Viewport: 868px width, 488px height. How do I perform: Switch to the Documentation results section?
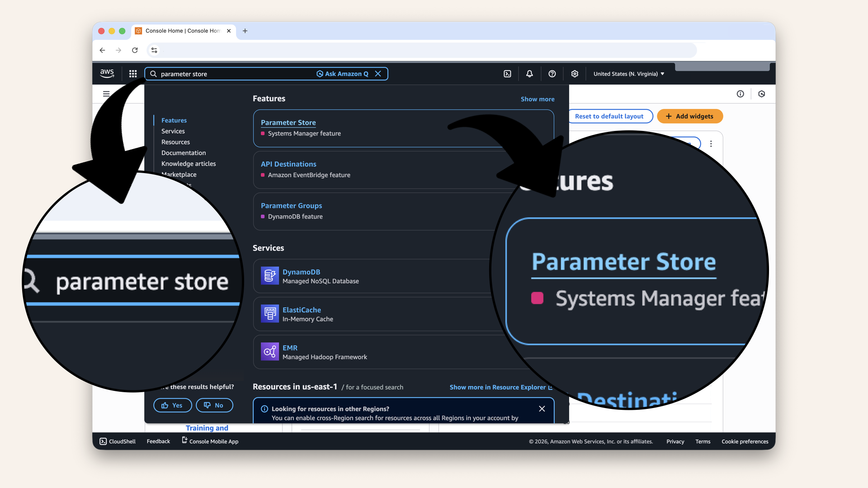(x=183, y=153)
